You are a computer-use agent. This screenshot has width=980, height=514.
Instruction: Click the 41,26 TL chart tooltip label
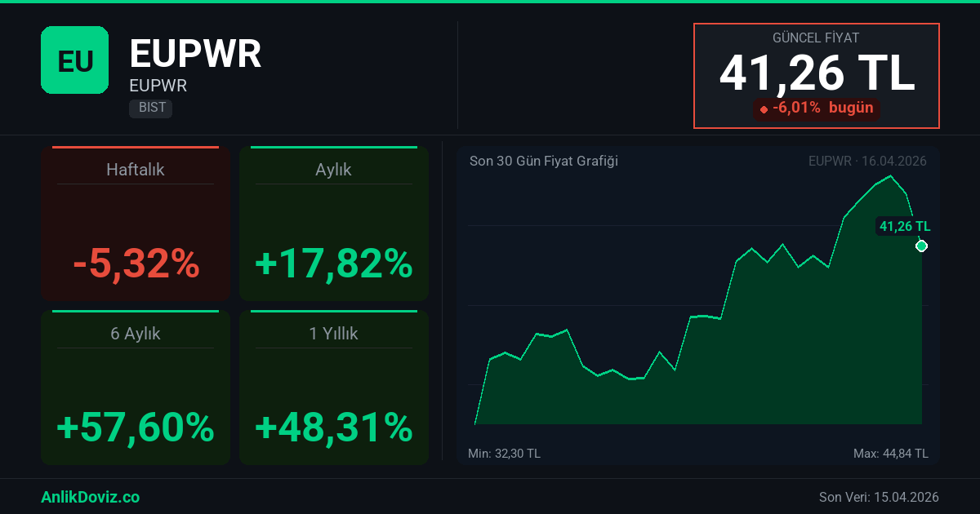click(904, 227)
